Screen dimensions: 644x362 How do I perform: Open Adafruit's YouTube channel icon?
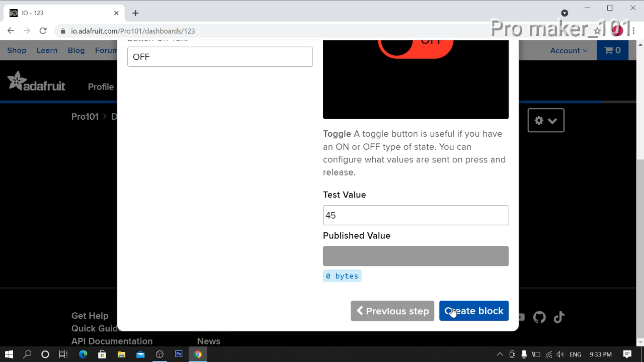[521, 317]
